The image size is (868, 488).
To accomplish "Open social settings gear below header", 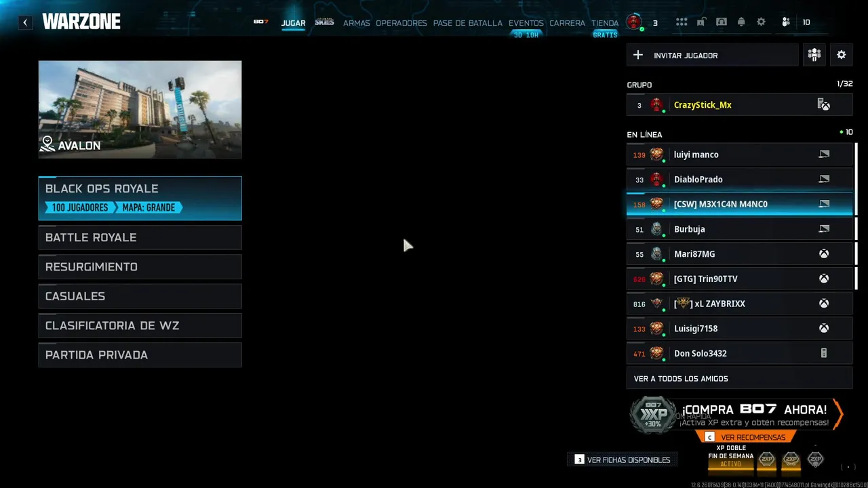I will [842, 55].
